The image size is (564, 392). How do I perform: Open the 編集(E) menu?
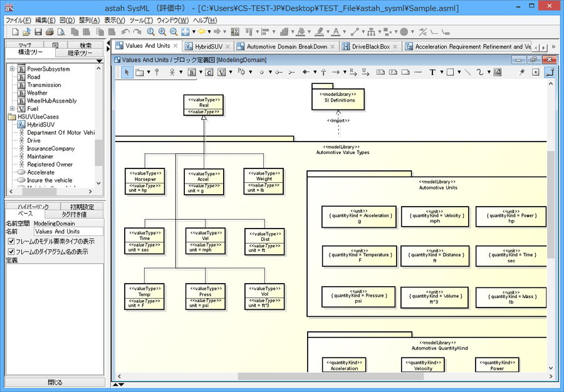coord(45,21)
